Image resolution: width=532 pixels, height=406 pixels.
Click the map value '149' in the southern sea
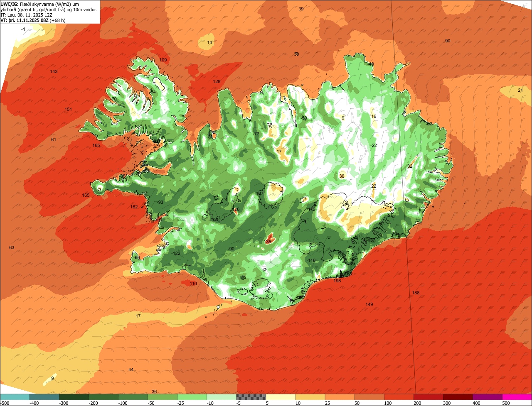pos(369,305)
